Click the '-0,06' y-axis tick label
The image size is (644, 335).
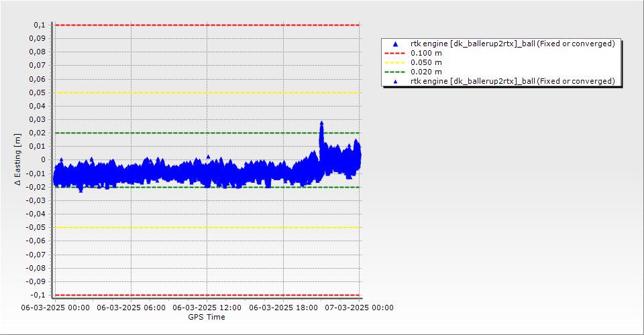pyautogui.click(x=36, y=241)
